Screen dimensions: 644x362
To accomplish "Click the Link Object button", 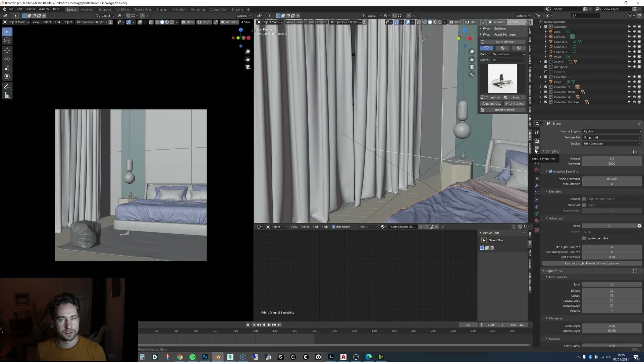I will 515,104.
